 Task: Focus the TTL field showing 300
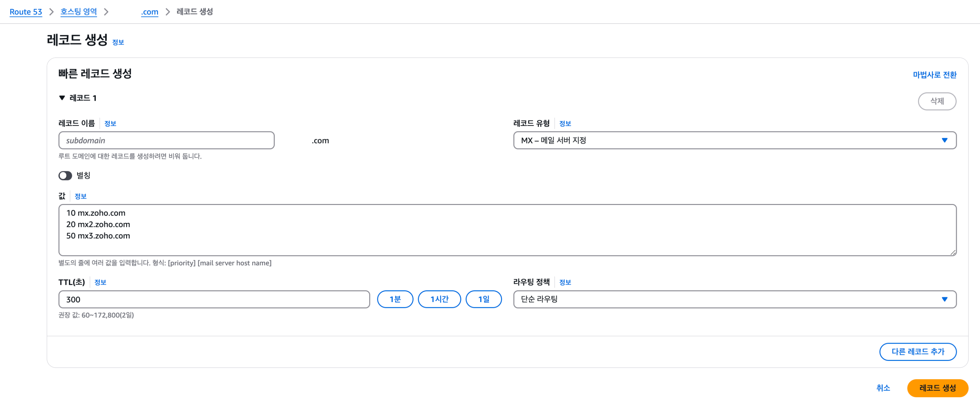tap(214, 299)
